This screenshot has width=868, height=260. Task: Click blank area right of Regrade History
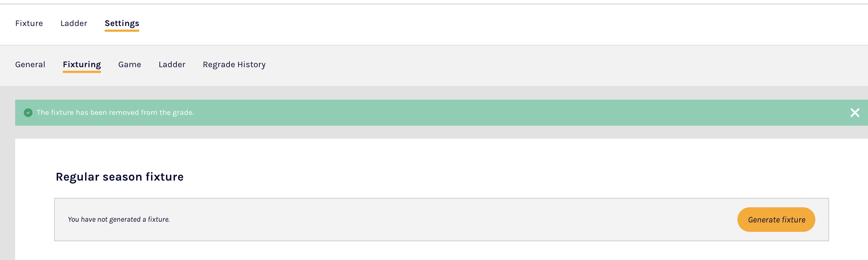[541, 65]
